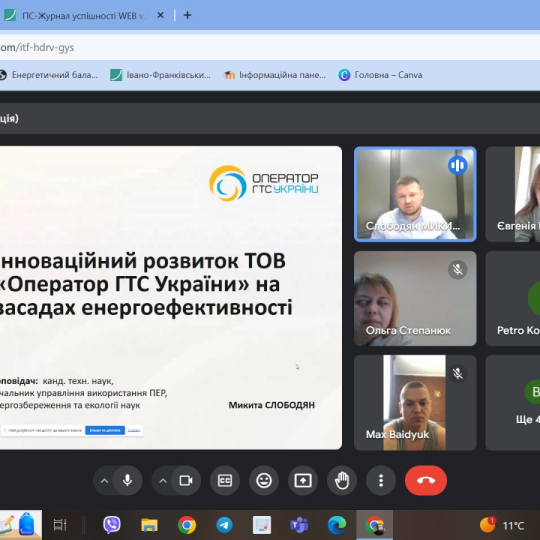
Task: Toggle the camera in Meet controls
Action: (186, 480)
